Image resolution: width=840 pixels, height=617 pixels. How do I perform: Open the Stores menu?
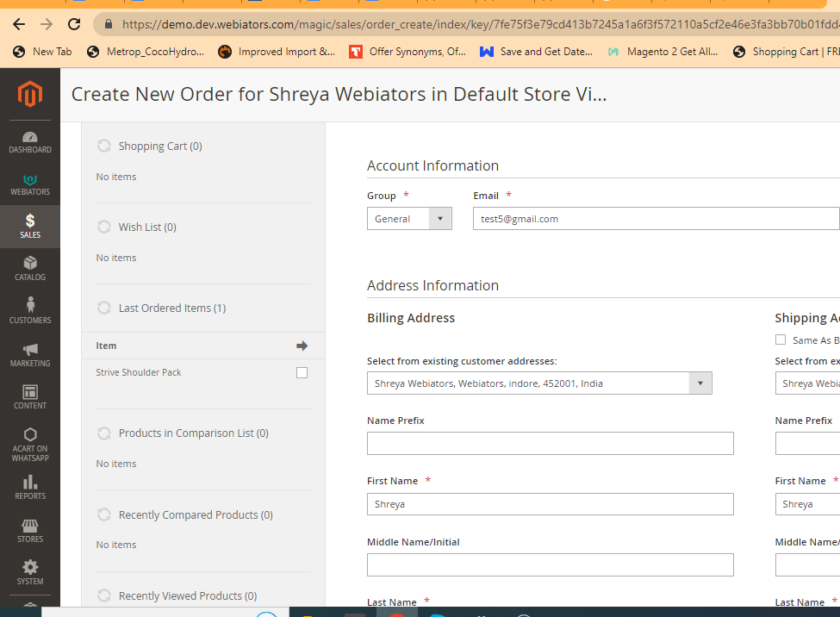30,531
